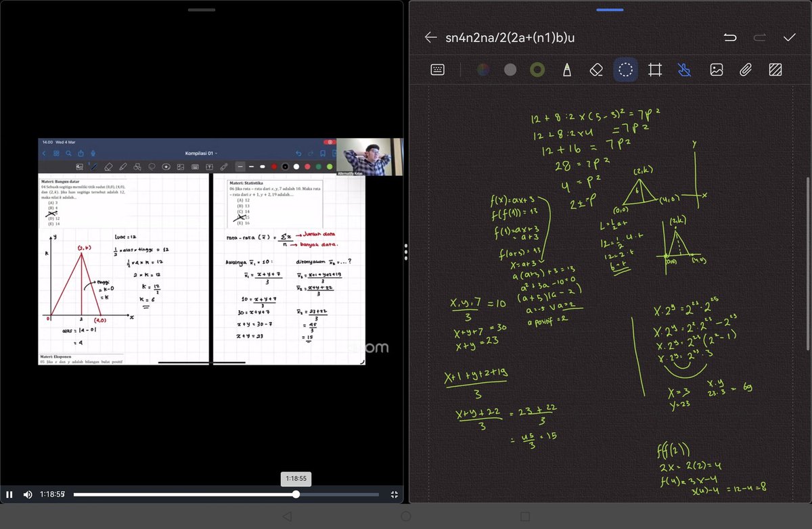Go back from the note editor
The height and width of the screenshot is (529, 812).
(x=430, y=37)
